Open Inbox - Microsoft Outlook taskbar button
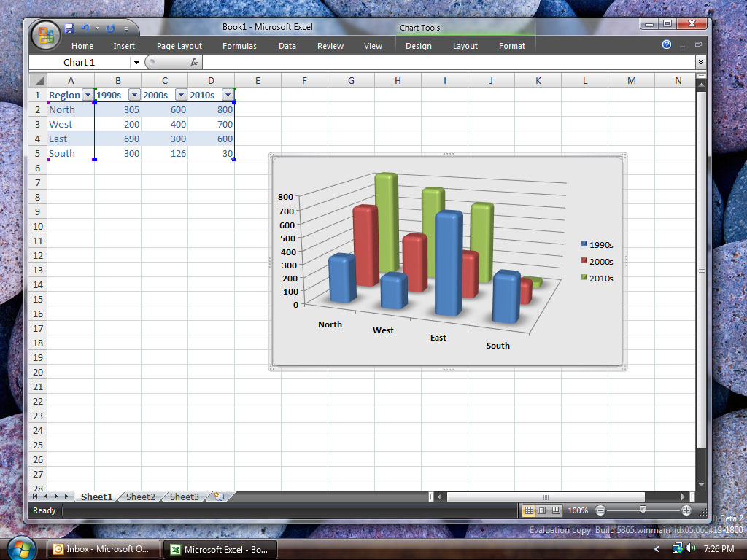This screenshot has width=747, height=560. pyautogui.click(x=104, y=549)
